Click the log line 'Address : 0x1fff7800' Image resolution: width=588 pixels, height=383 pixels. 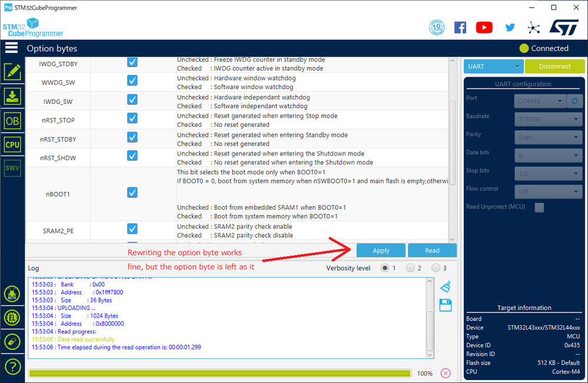point(77,292)
